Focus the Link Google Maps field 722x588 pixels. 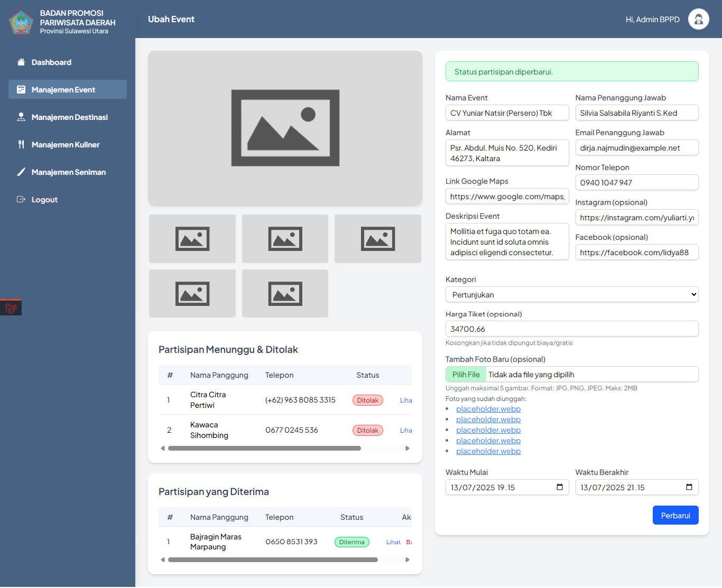pyautogui.click(x=507, y=196)
